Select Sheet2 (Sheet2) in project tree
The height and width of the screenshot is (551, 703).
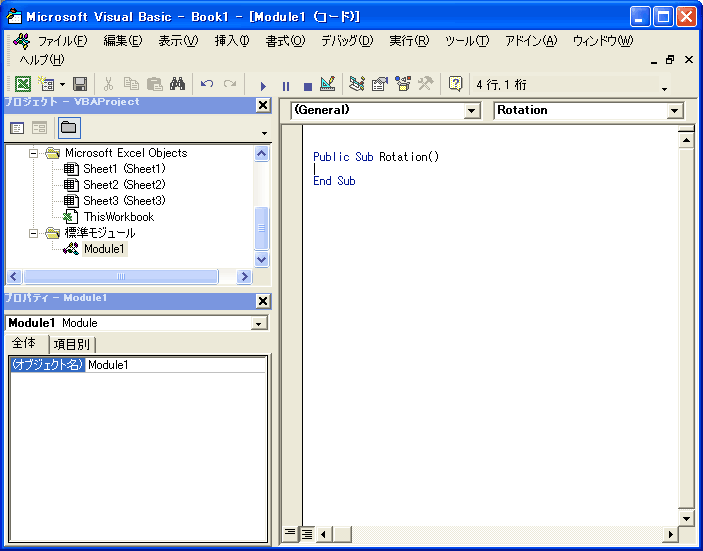click(x=124, y=185)
